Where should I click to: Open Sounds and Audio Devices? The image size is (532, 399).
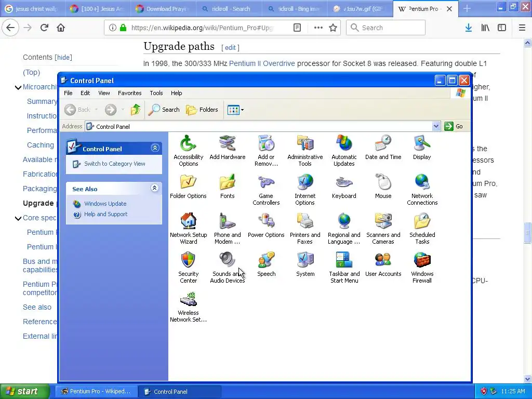(x=228, y=268)
